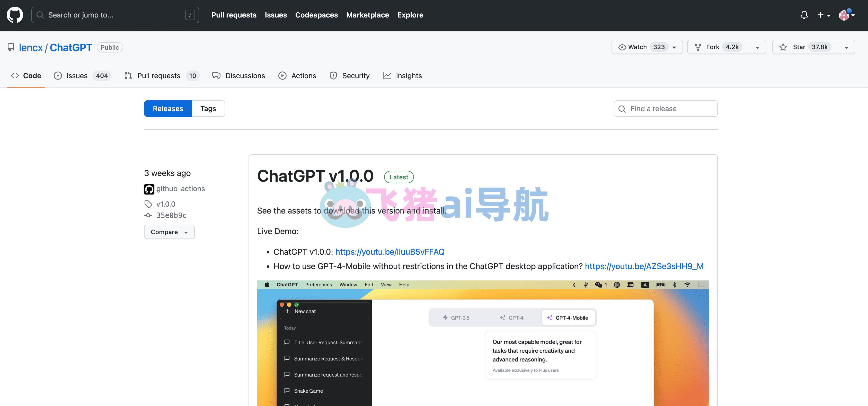Open the youtu.be/AZSe3sHH9_M video link

click(644, 267)
